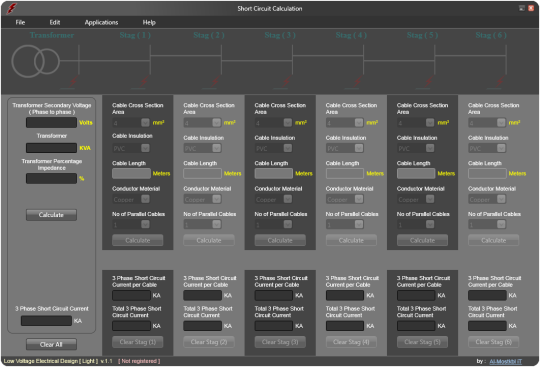Open Stag 4 No of Parallel Cables dropdown
Image resolution: width=540 pixels, height=367 pixels.
pos(345,224)
